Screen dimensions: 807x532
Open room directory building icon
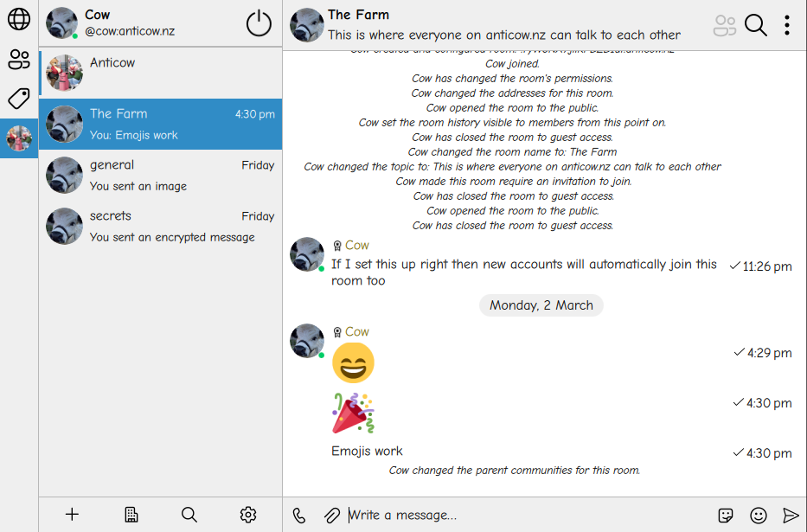[x=131, y=515]
